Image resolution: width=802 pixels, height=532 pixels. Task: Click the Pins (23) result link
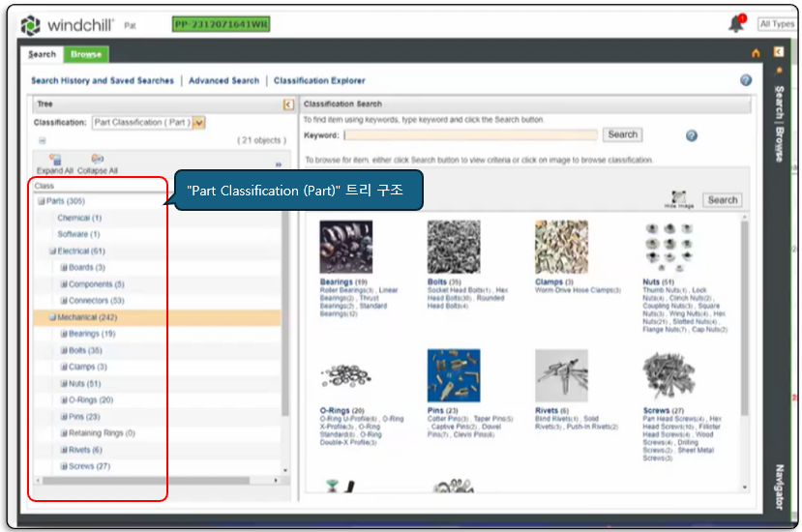[443, 411]
